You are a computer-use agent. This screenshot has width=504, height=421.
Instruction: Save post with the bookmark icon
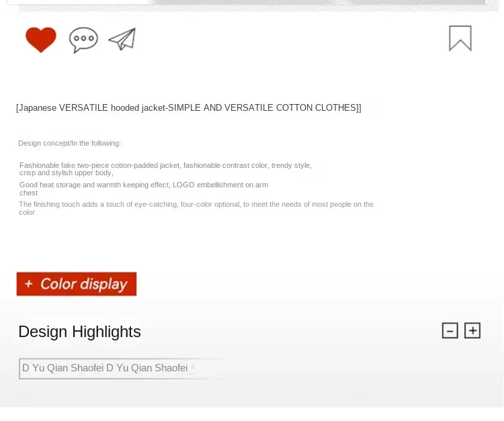(x=460, y=38)
